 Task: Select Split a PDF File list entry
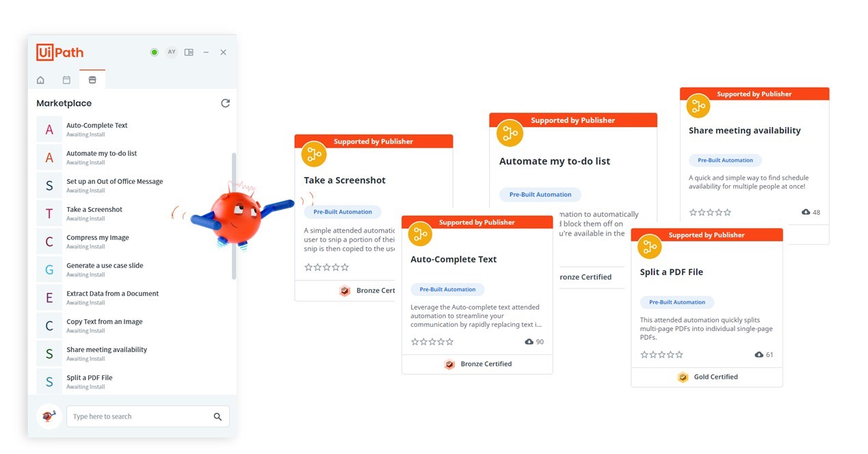[133, 382]
